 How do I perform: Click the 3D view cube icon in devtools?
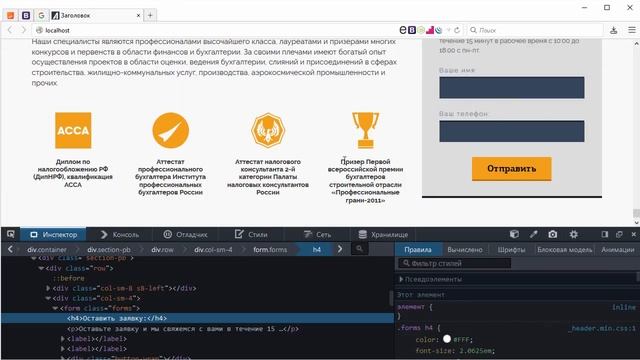(x=514, y=234)
